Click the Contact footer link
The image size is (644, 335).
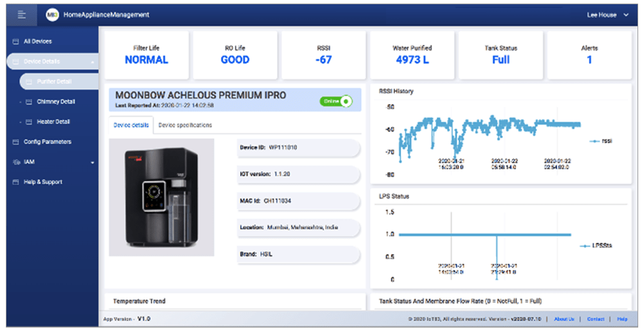click(x=596, y=319)
